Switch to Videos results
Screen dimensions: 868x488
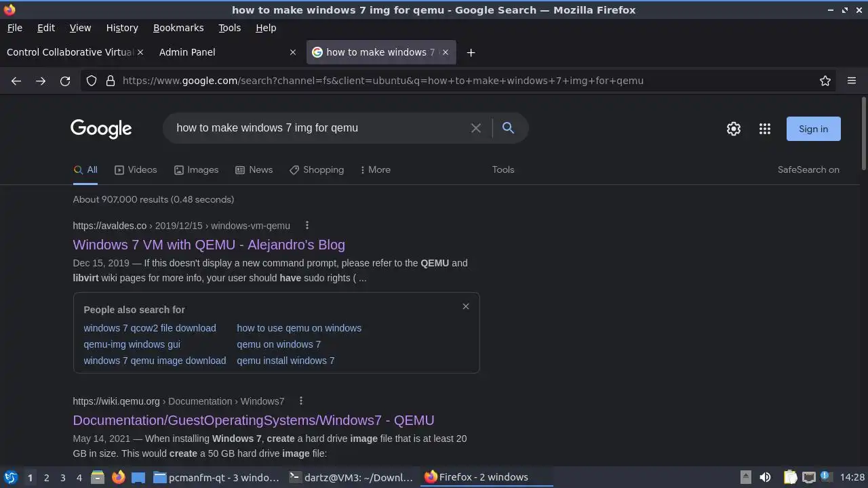[x=136, y=170]
